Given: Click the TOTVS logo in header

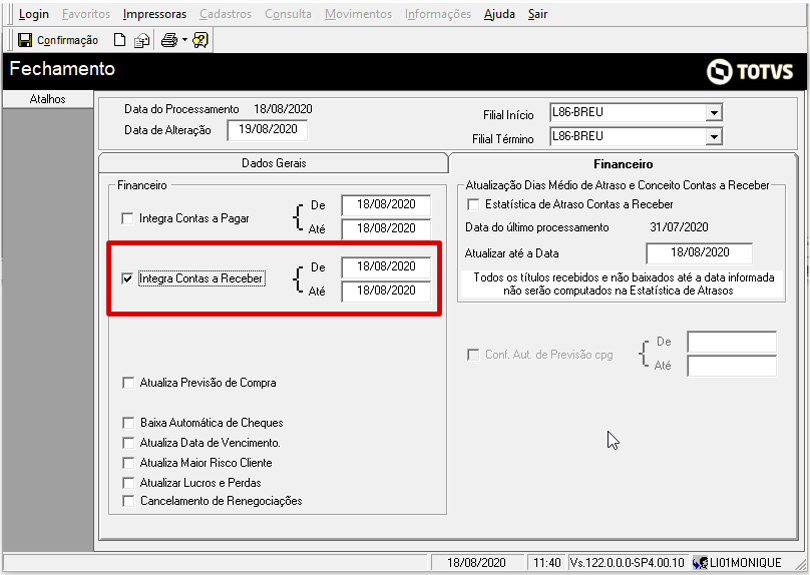Looking at the screenshot, I should coord(750,71).
